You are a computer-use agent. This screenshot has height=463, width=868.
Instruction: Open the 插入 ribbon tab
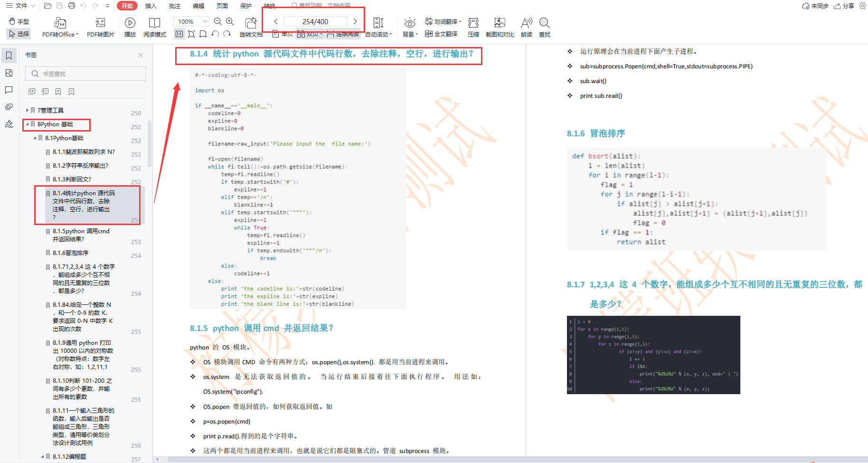(151, 6)
